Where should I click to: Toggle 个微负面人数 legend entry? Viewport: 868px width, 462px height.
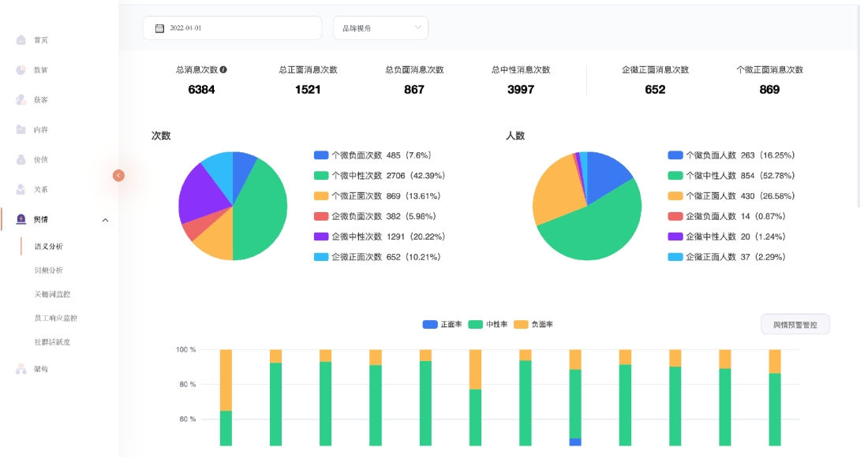[731, 155]
